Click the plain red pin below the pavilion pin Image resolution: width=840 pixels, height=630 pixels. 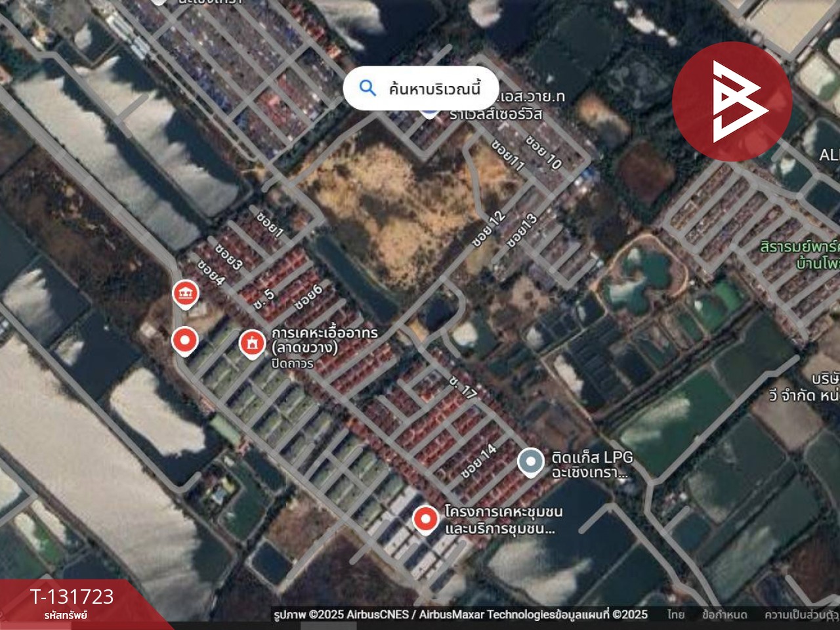(x=184, y=341)
